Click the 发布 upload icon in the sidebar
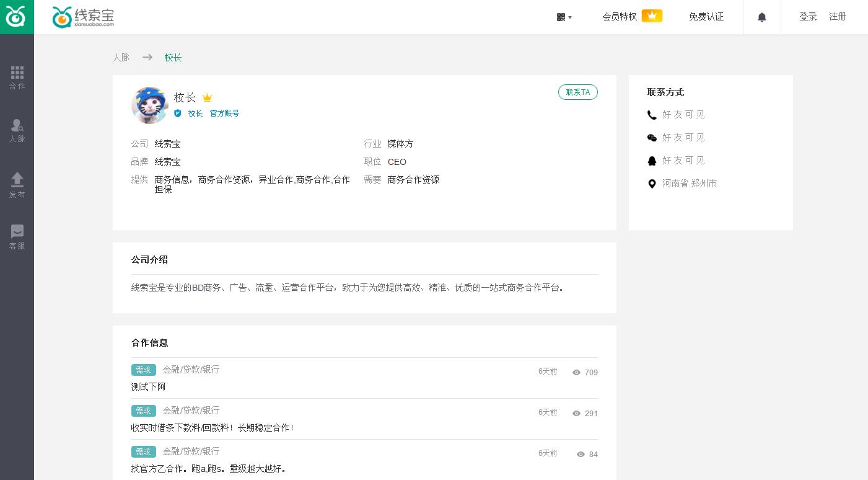The height and width of the screenshot is (480, 868). (17, 184)
